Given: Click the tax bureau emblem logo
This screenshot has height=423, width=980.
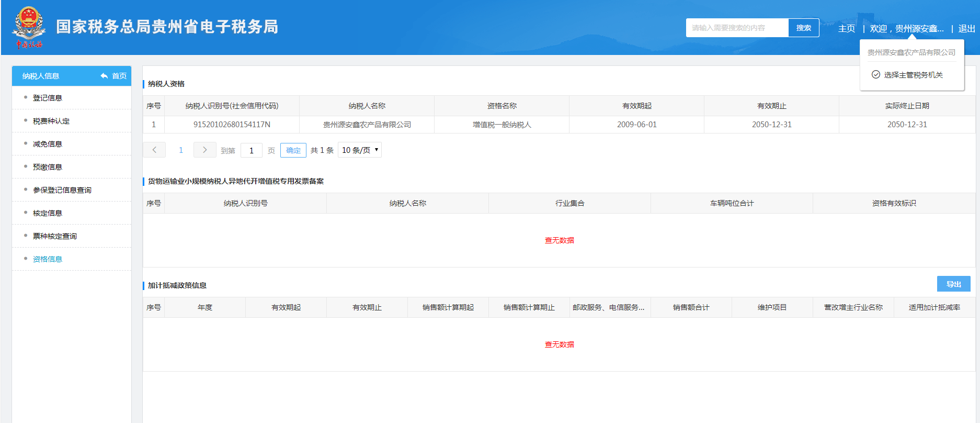Looking at the screenshot, I should click(x=29, y=27).
